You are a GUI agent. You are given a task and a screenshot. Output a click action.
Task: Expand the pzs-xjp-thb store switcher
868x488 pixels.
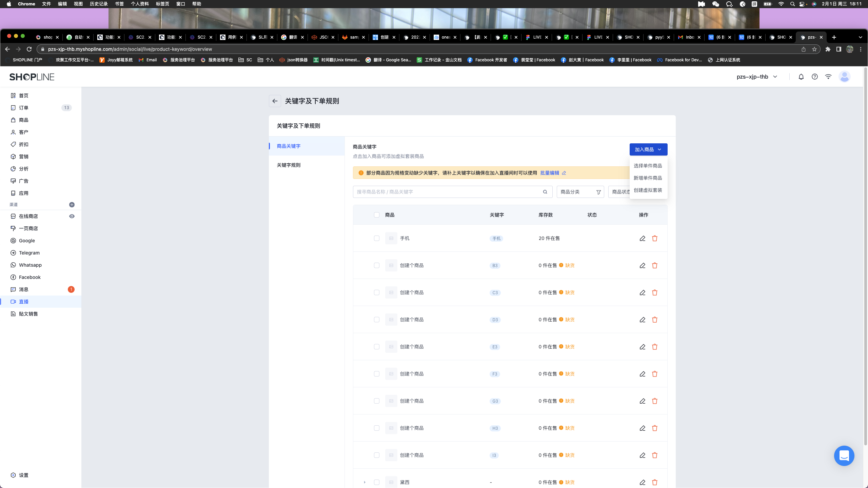757,77
